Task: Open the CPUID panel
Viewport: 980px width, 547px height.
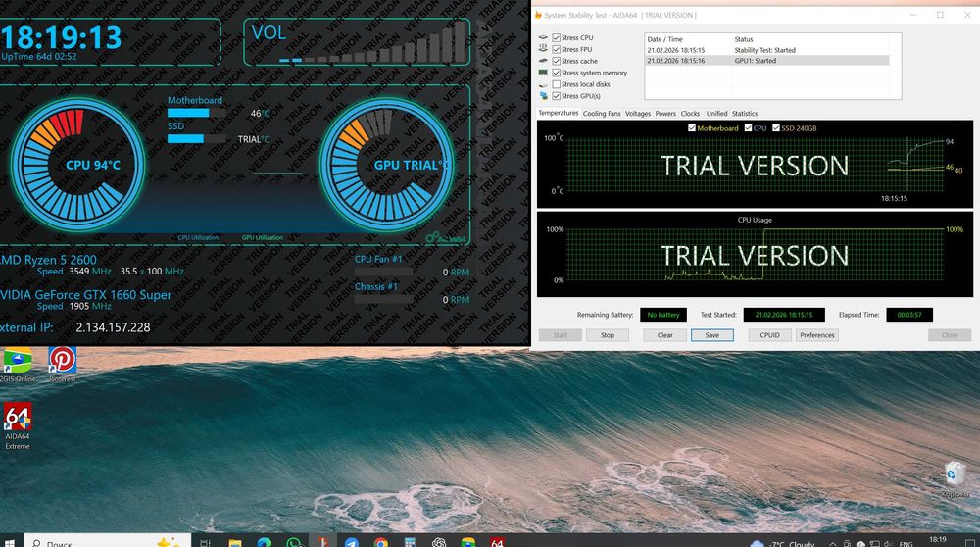Action: click(x=769, y=335)
